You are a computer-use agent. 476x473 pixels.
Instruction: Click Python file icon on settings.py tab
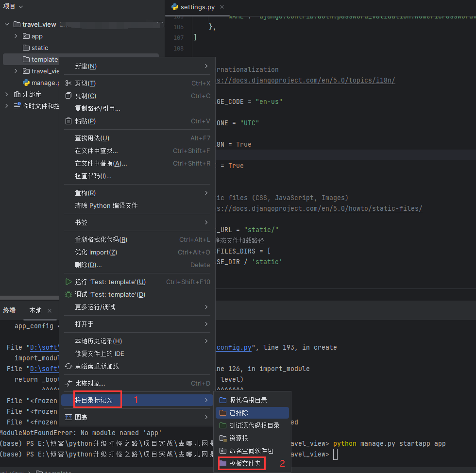click(174, 7)
